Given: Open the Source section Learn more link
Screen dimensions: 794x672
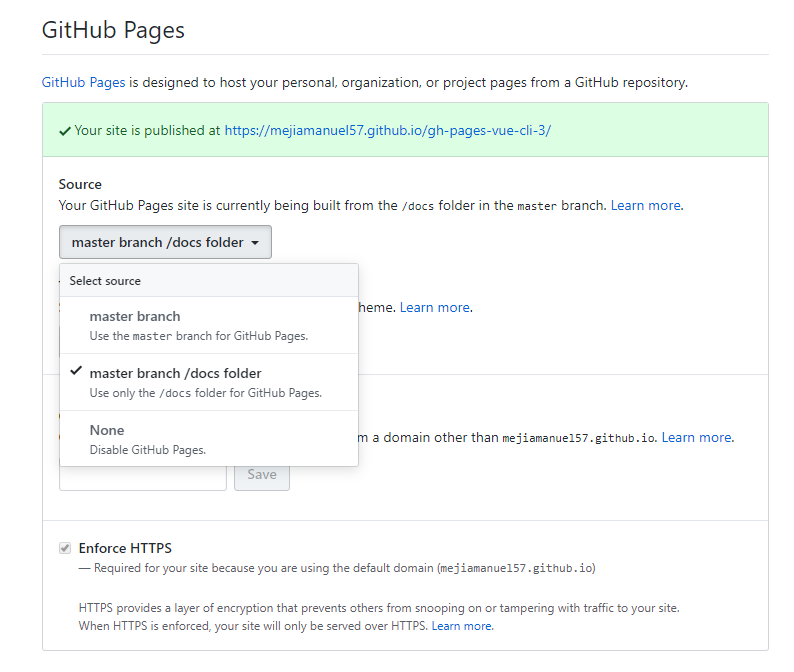Looking at the screenshot, I should [646, 206].
